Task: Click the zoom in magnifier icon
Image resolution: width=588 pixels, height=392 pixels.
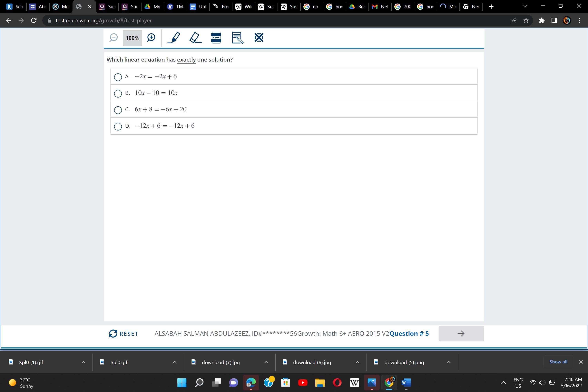Action: click(151, 38)
